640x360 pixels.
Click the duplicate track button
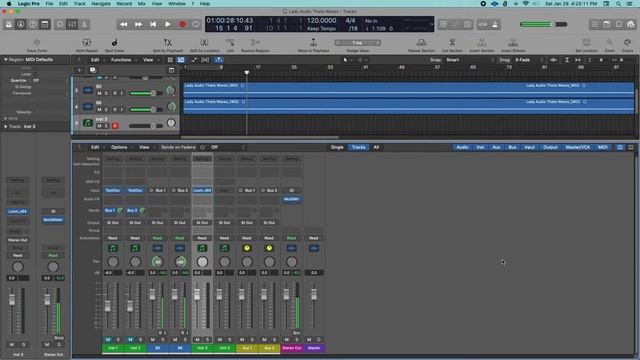click(93, 70)
